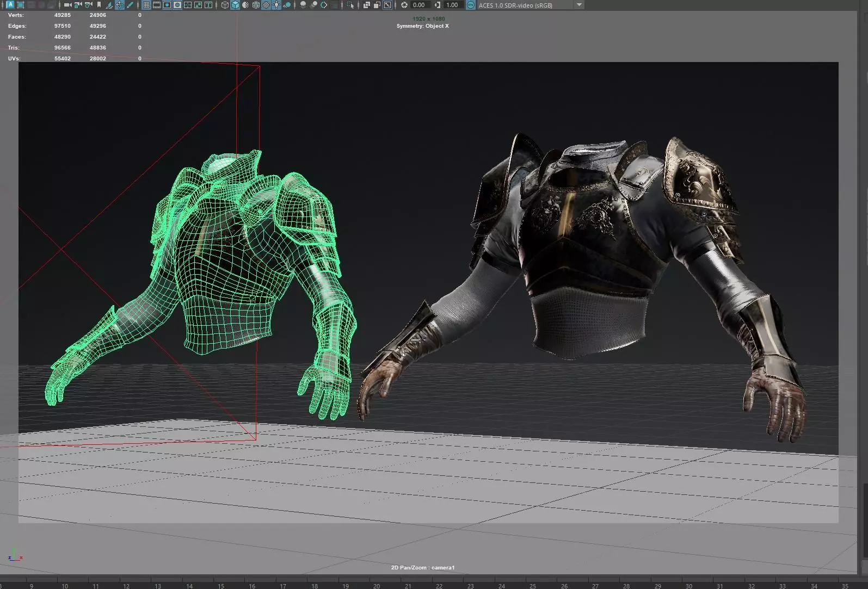Click the X-ray joints icon
This screenshot has width=868, height=589.
(387, 5)
